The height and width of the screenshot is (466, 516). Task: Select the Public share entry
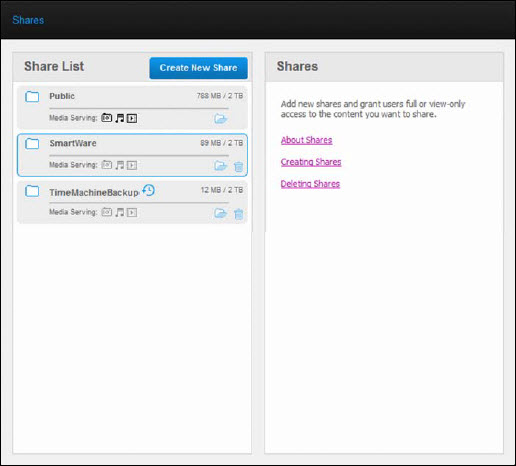pyautogui.click(x=132, y=107)
